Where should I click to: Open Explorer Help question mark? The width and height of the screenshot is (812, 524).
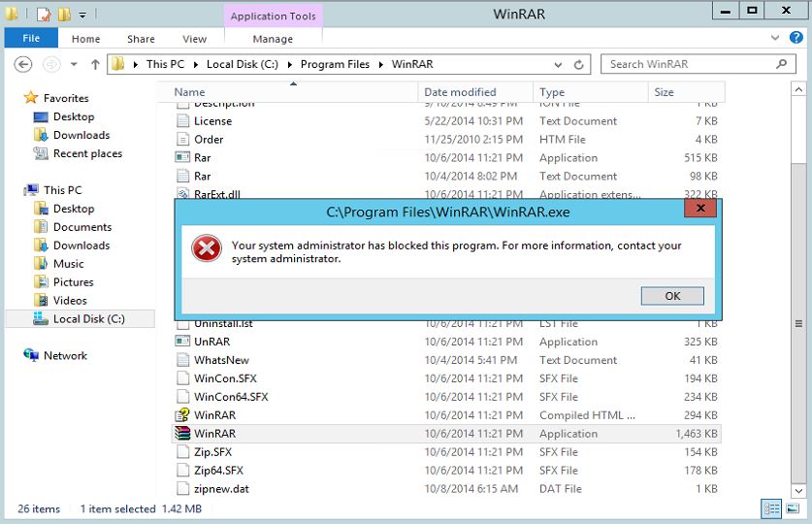[x=796, y=37]
